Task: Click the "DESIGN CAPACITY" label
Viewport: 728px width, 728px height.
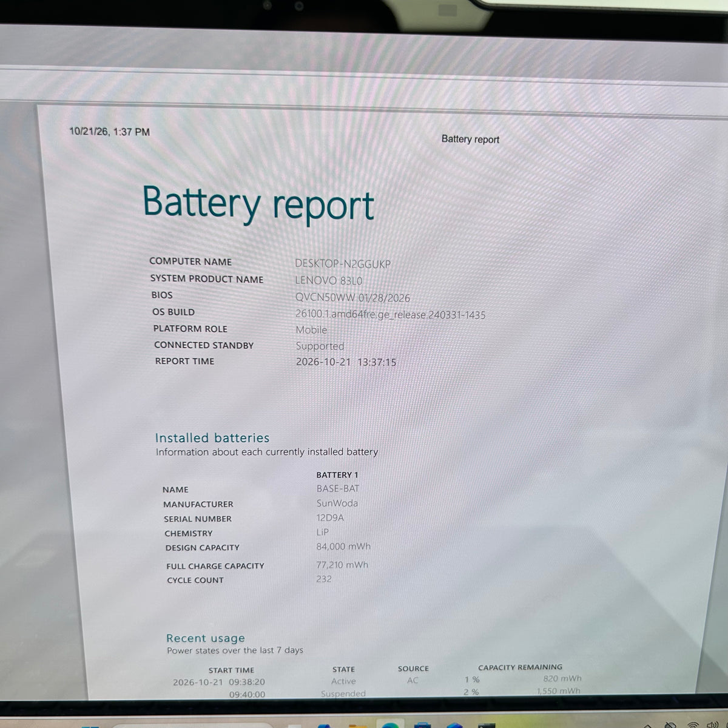Action: (203, 548)
